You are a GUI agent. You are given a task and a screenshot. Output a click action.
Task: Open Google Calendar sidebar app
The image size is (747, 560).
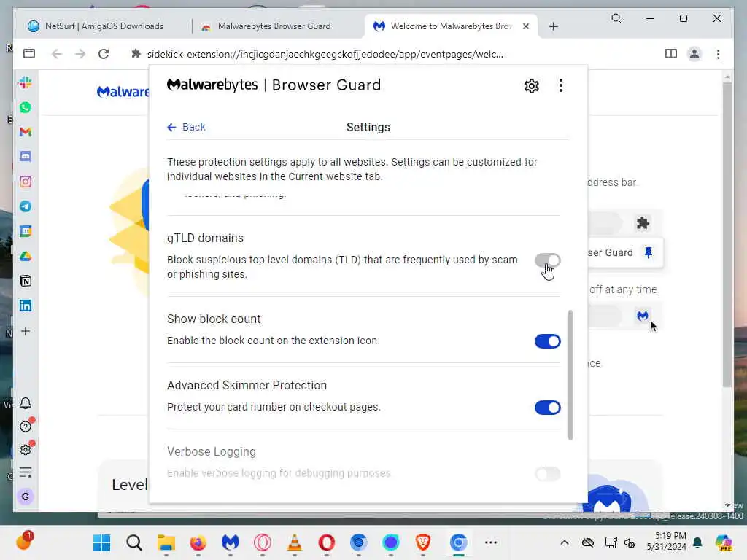pos(26,231)
